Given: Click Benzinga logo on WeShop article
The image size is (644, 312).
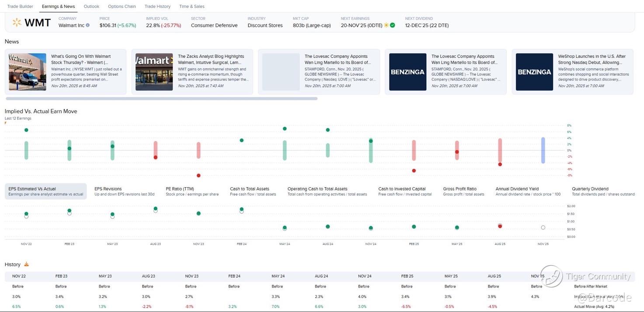Looking at the screenshot, I should (x=534, y=72).
